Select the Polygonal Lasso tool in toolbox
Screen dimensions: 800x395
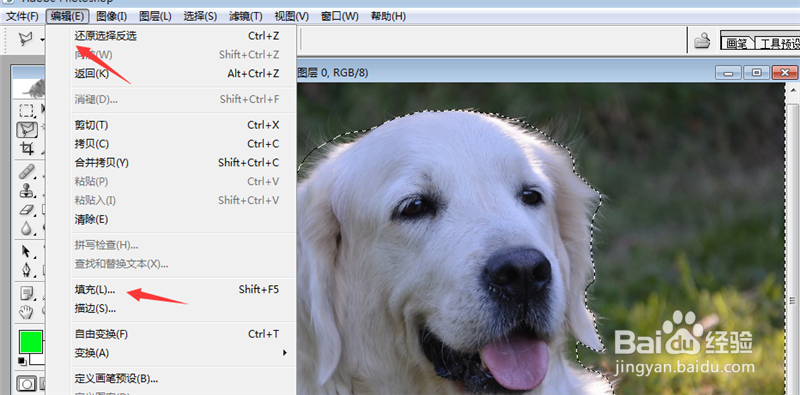(27, 130)
